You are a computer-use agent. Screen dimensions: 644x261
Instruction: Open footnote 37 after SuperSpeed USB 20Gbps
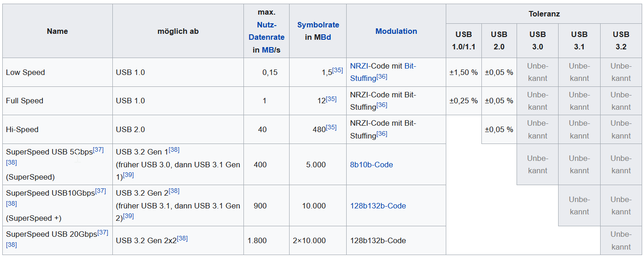103,232
